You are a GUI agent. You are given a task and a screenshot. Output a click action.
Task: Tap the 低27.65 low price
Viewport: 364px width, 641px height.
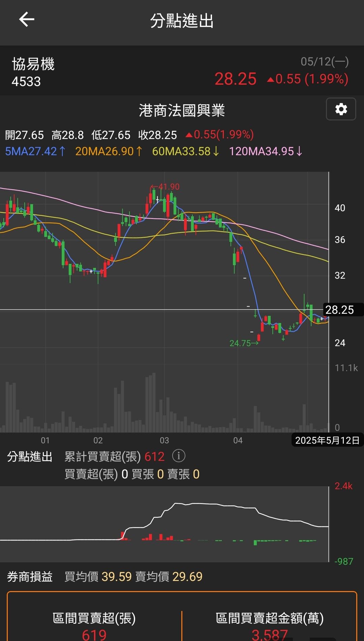pyautogui.click(x=111, y=135)
